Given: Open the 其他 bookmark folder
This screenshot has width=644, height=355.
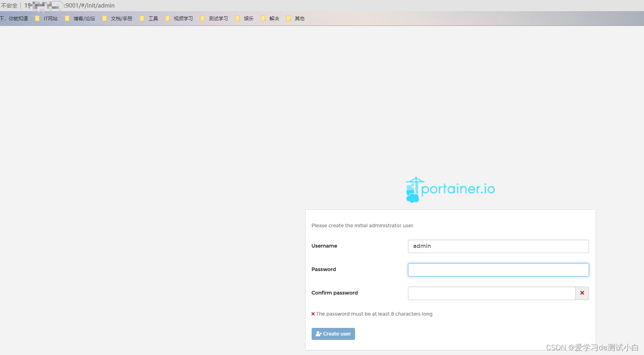Looking at the screenshot, I should tap(295, 19).
